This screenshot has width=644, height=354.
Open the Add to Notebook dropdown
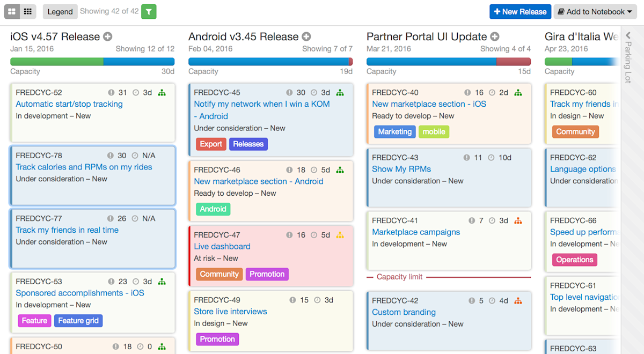[x=595, y=11]
